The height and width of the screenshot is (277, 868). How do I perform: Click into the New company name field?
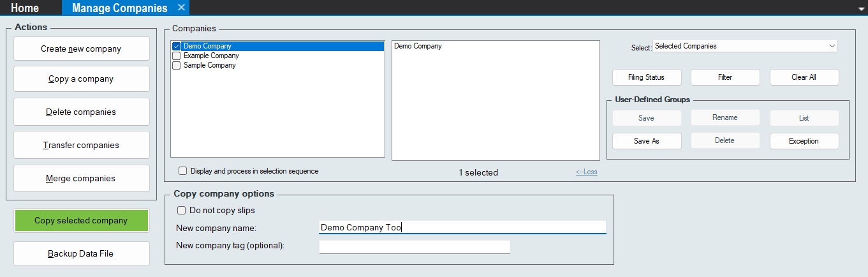[x=462, y=228]
